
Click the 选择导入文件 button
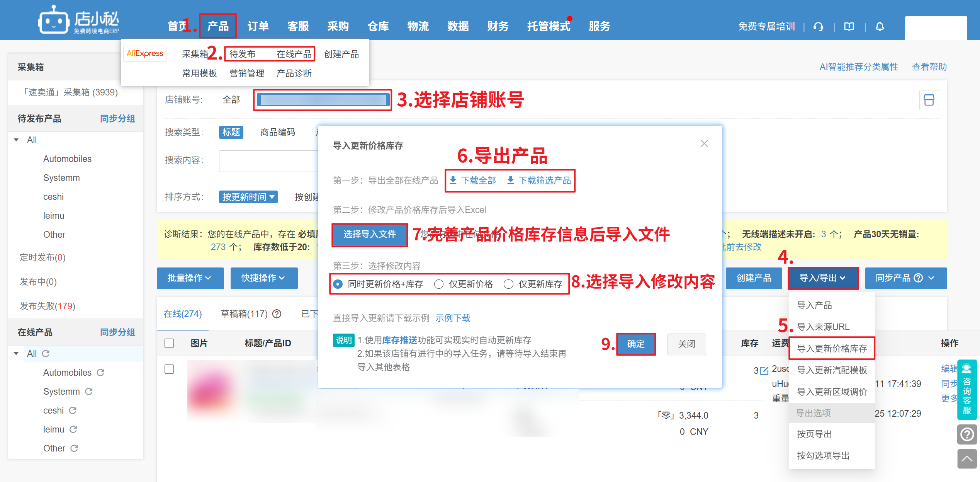[x=369, y=234]
